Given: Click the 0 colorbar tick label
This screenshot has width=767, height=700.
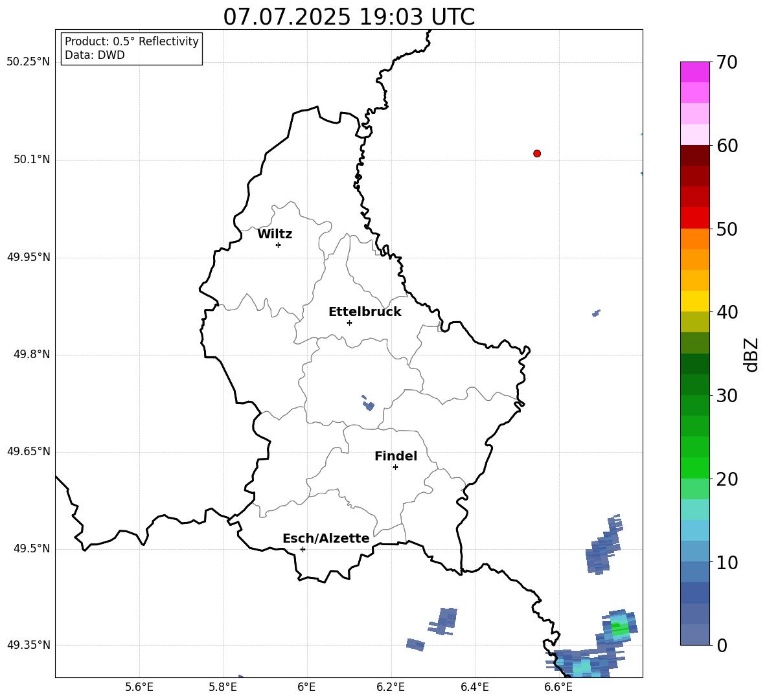Looking at the screenshot, I should pyautogui.click(x=722, y=646).
